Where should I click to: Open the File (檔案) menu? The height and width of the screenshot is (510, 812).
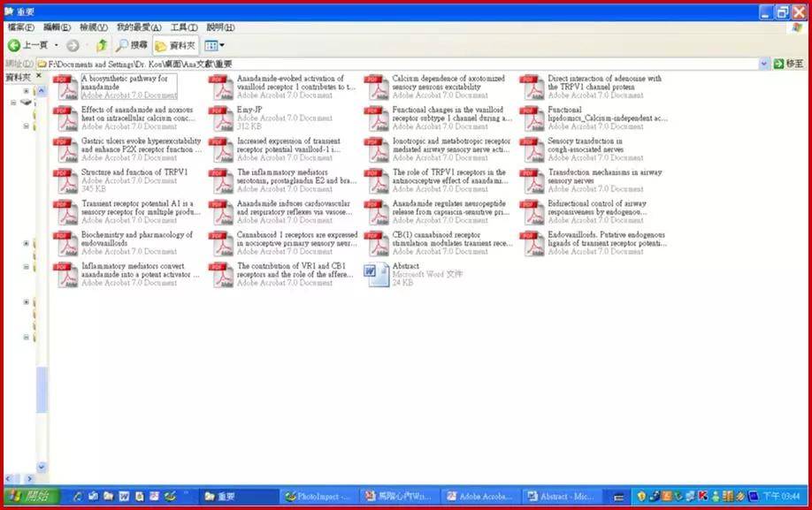click(x=20, y=27)
